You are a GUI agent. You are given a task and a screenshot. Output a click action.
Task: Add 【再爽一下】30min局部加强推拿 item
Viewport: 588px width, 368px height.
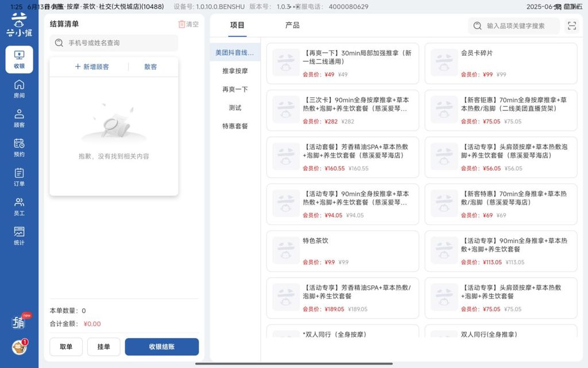tap(342, 63)
